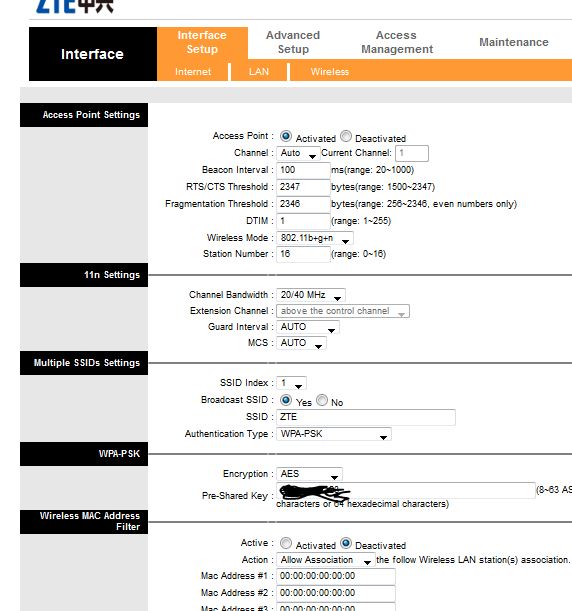Screen dimensions: 572x611
Task: Open the Advanced Setup tab
Action: click(293, 42)
